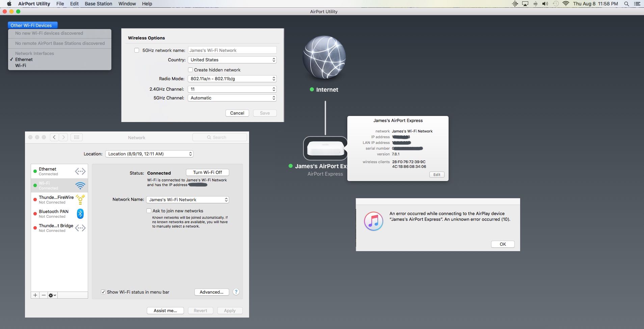644x329 pixels.
Task: Open the Network Name dropdown
Action: click(188, 200)
